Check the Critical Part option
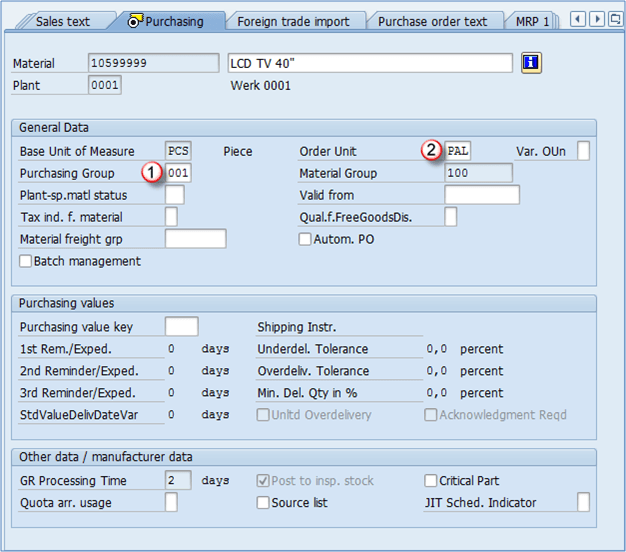 [x=431, y=481]
